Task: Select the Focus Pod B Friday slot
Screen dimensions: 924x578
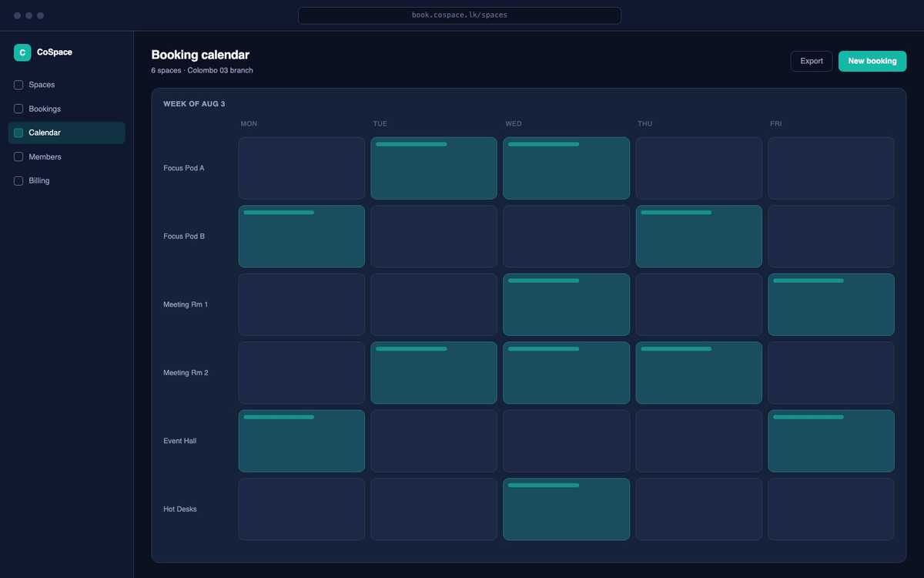Action: (x=832, y=237)
